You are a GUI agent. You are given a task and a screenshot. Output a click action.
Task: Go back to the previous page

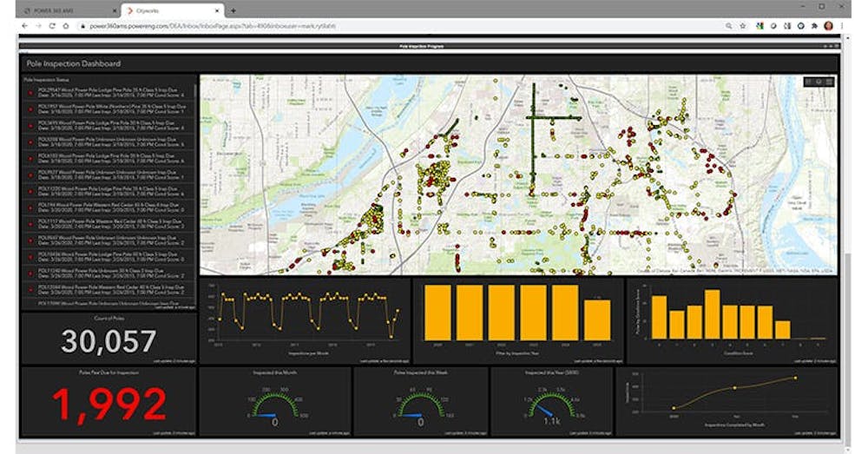click(x=24, y=26)
